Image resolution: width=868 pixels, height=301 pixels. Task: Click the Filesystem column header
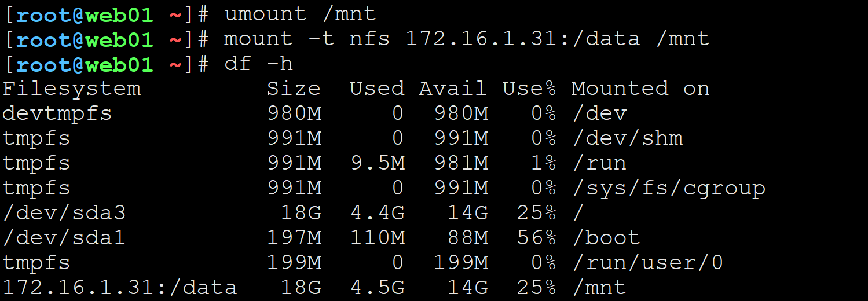pos(72,89)
